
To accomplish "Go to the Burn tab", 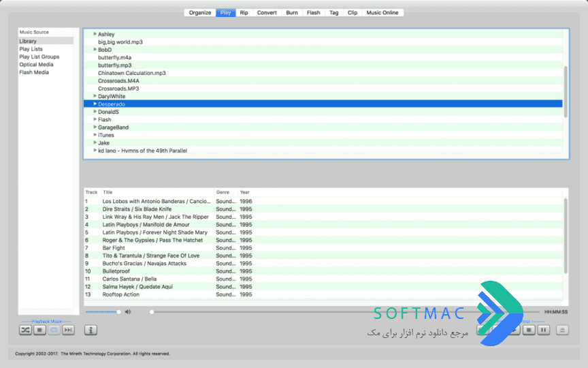I will pyautogui.click(x=292, y=12).
